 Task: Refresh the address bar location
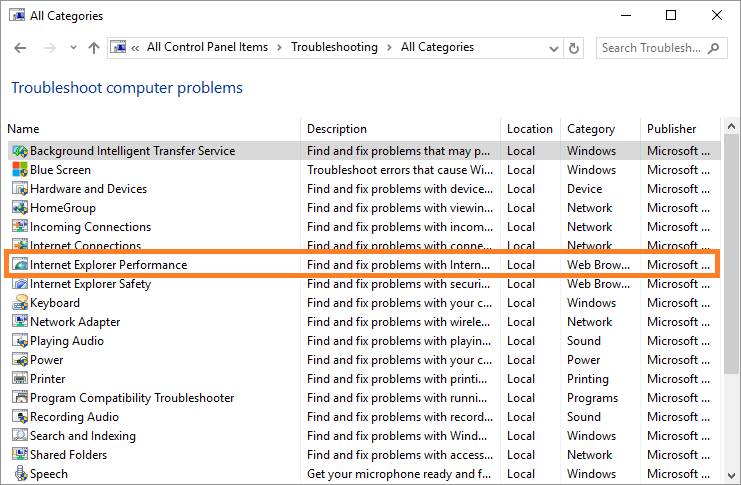coord(574,48)
